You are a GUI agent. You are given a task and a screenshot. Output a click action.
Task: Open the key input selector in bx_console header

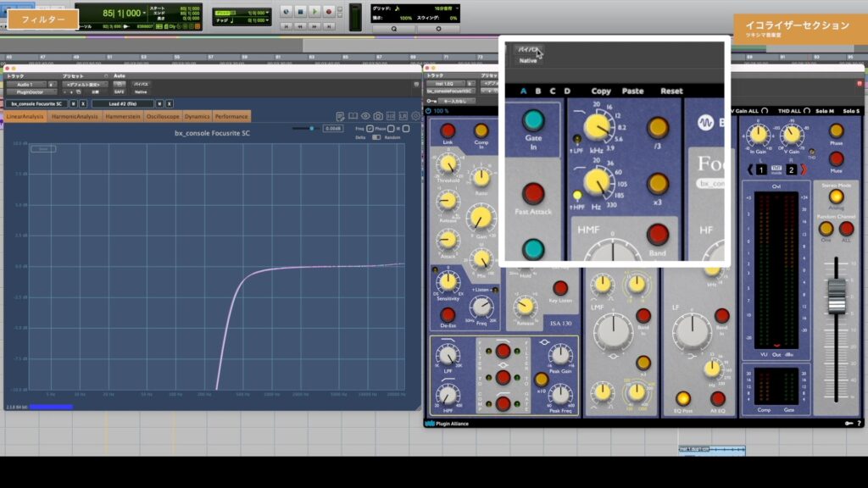tap(455, 102)
